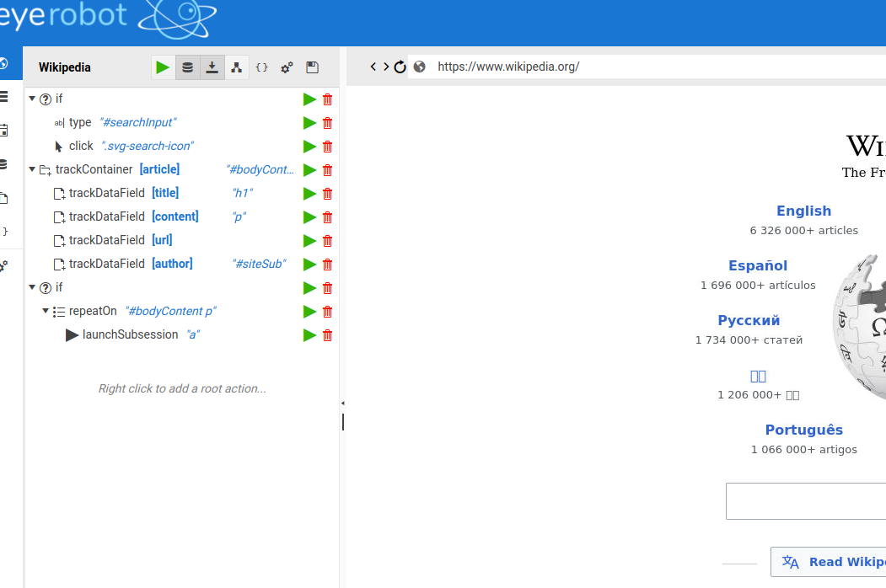This screenshot has width=886, height=588.
Task: Delete the if block above the type action
Action: pos(327,99)
